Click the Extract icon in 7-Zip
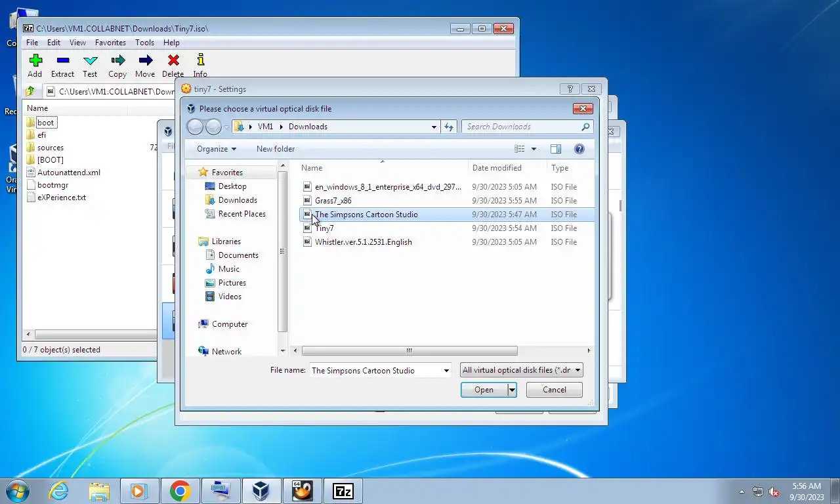 tap(63, 60)
